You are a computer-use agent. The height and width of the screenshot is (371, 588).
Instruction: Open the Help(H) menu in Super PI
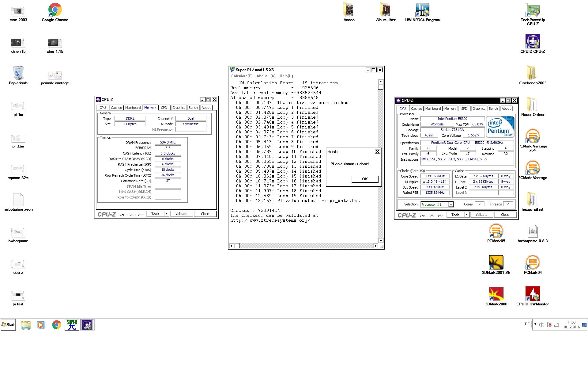point(286,76)
